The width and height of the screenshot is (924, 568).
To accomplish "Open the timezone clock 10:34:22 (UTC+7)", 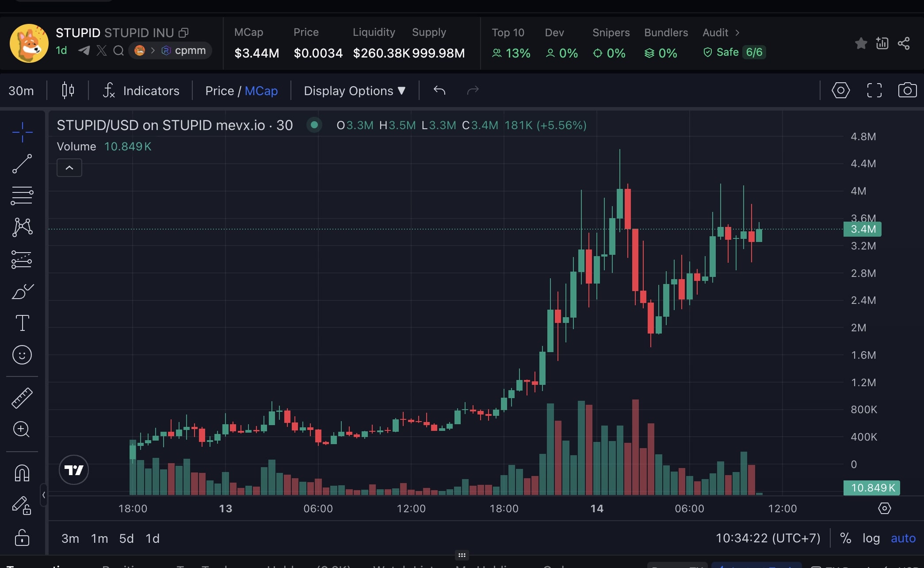I will [x=768, y=538].
